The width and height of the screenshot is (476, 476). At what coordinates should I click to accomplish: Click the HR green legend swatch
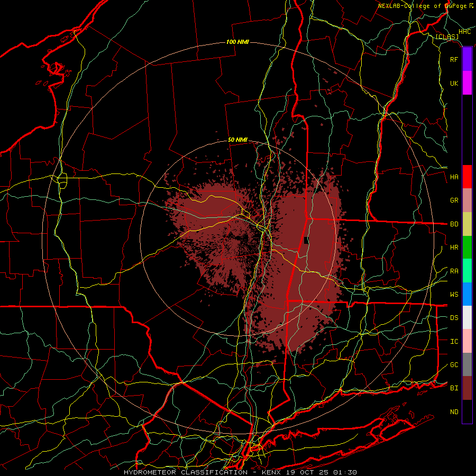pyautogui.click(x=467, y=248)
